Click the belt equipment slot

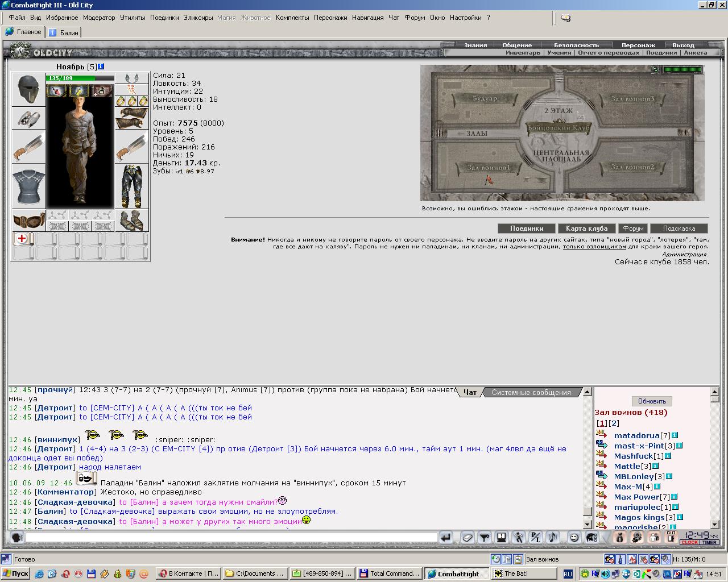(x=28, y=221)
